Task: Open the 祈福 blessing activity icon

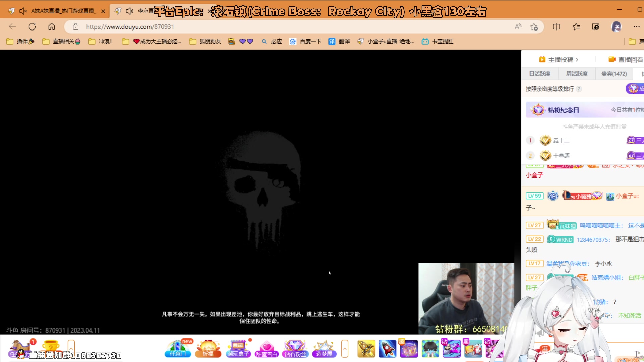Action: (x=208, y=349)
